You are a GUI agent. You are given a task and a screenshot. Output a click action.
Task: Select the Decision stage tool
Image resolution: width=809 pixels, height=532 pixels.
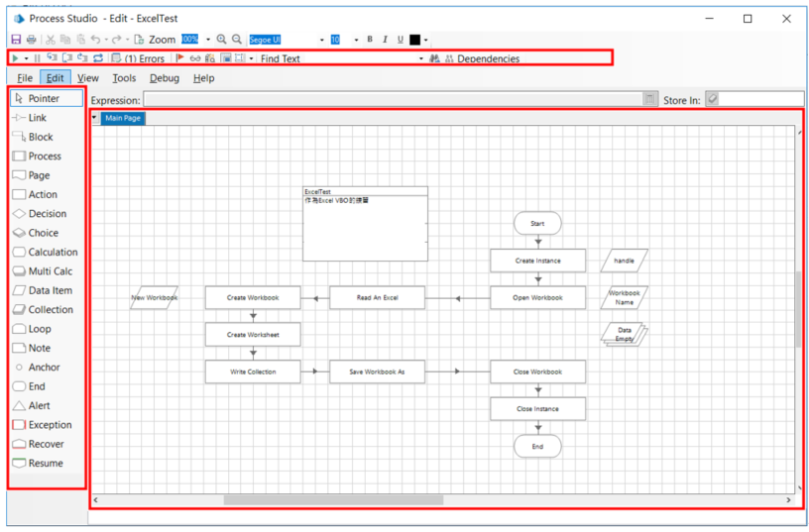(47, 213)
